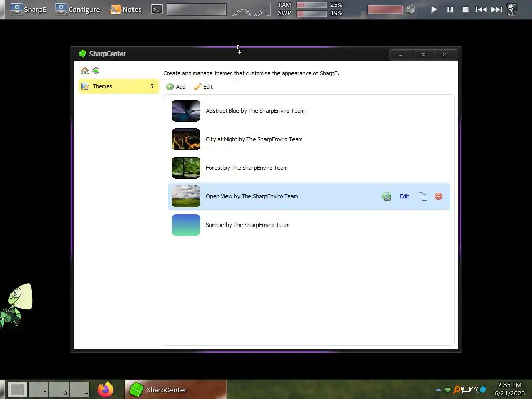Image resolution: width=532 pixels, height=399 pixels.
Task: Click the foobar2000 alien icon
Action: click(512, 9)
